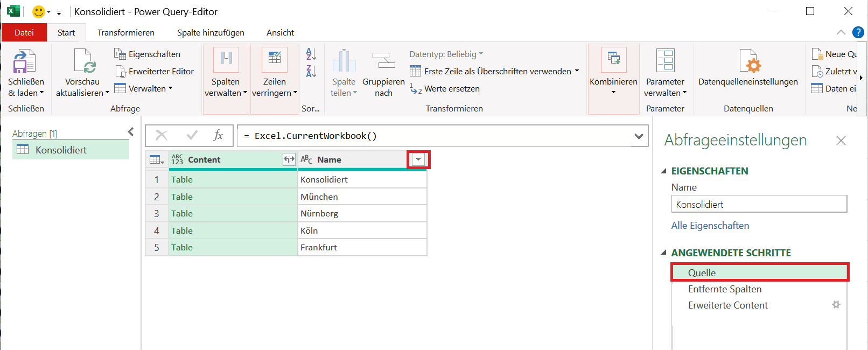The image size is (868, 350).
Task: Click Neue Quelle icon
Action: tap(816, 54)
